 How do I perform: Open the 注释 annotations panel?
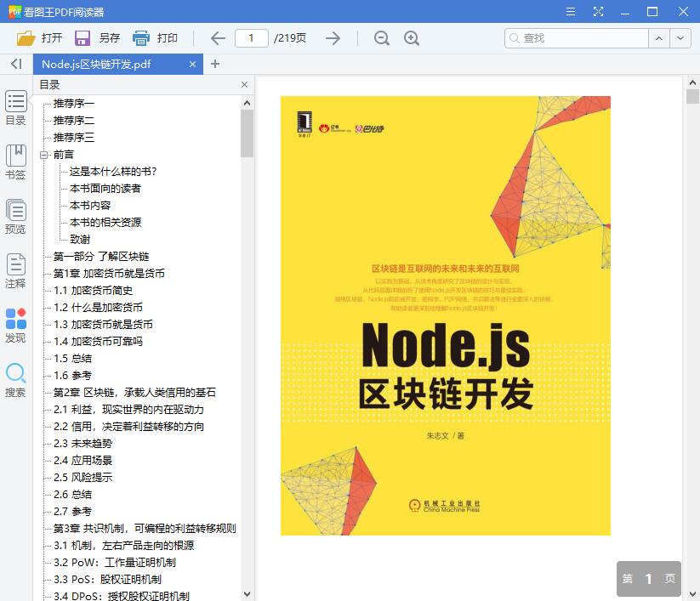click(x=15, y=271)
